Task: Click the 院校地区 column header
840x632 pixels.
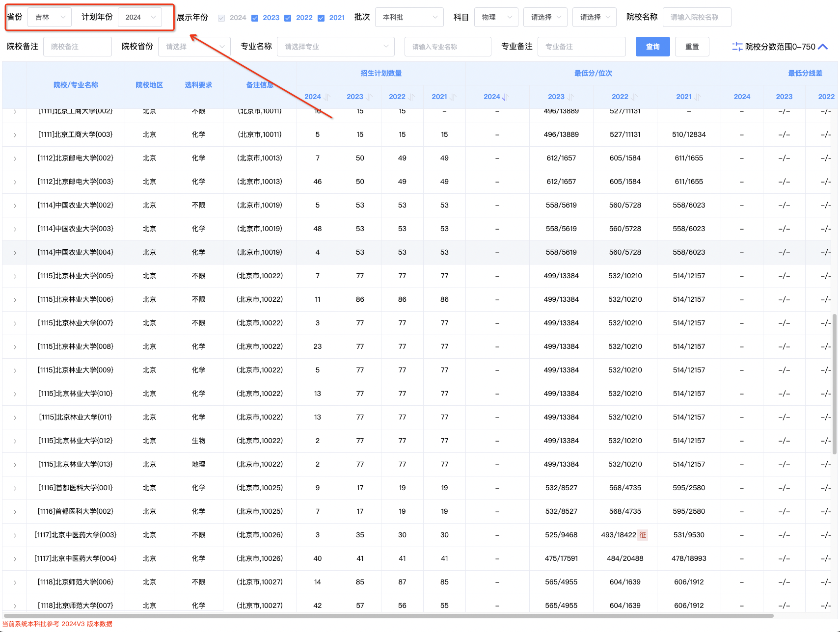Action: click(x=149, y=85)
